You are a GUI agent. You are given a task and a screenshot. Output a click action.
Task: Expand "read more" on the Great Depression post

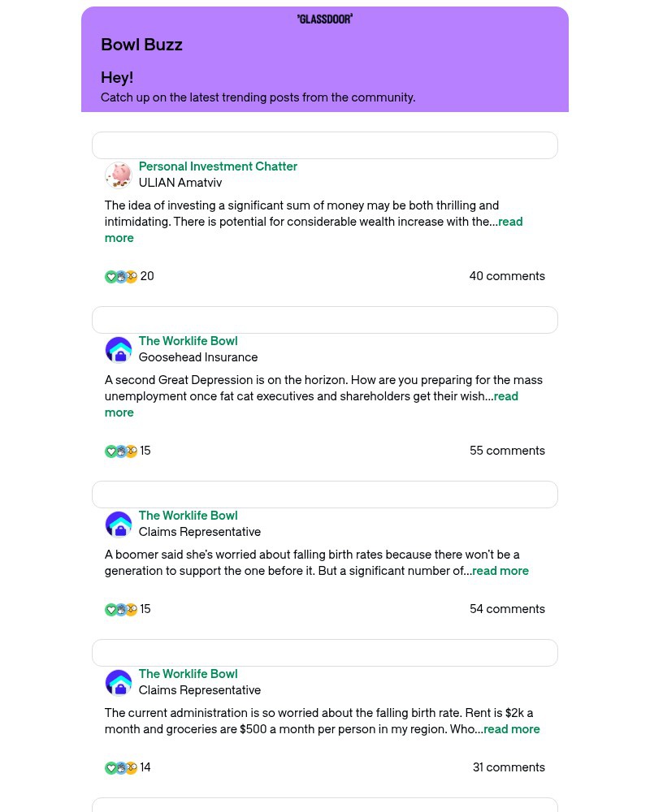point(505,396)
